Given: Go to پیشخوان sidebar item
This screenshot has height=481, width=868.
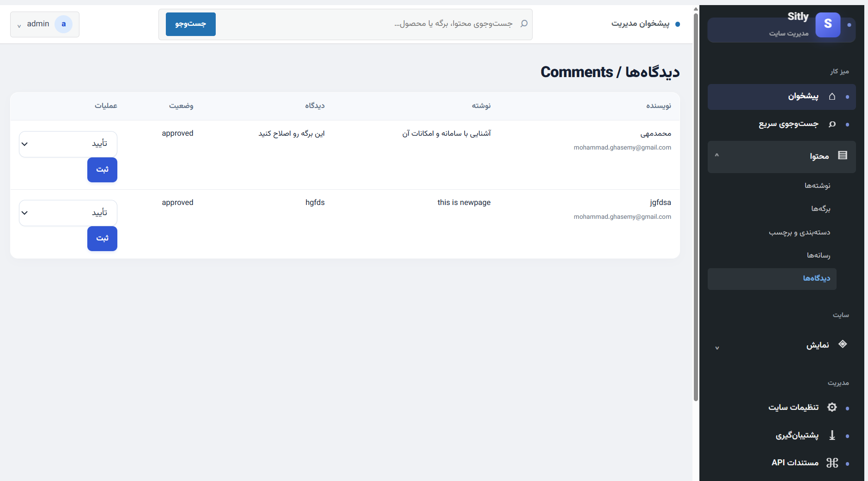Looking at the screenshot, I should click(782, 97).
